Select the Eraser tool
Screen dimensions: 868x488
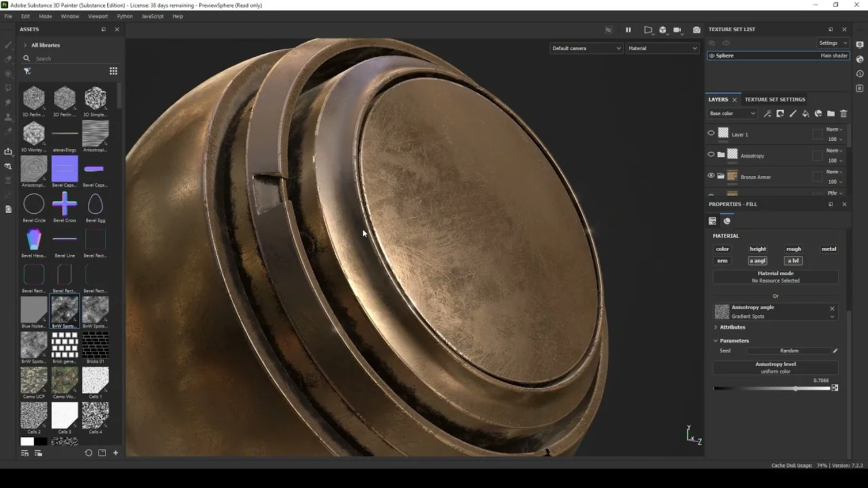tap(8, 60)
